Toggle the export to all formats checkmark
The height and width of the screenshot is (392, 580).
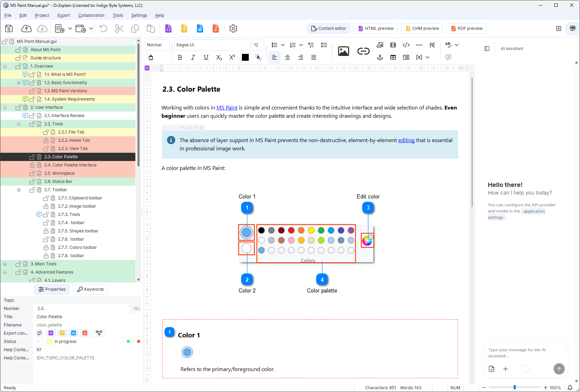point(40,333)
